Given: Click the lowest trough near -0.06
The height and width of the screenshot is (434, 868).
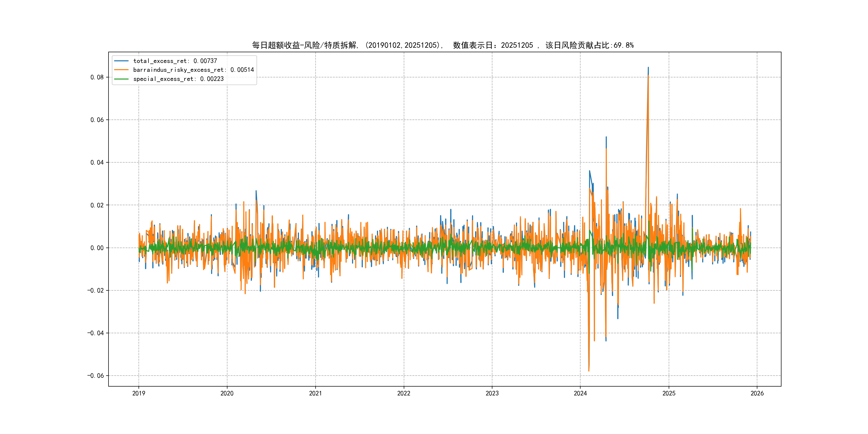Looking at the screenshot, I should [x=589, y=371].
